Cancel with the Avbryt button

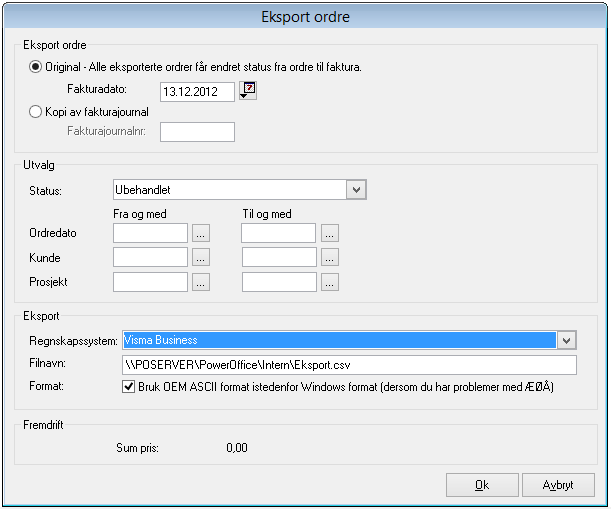coord(558,485)
